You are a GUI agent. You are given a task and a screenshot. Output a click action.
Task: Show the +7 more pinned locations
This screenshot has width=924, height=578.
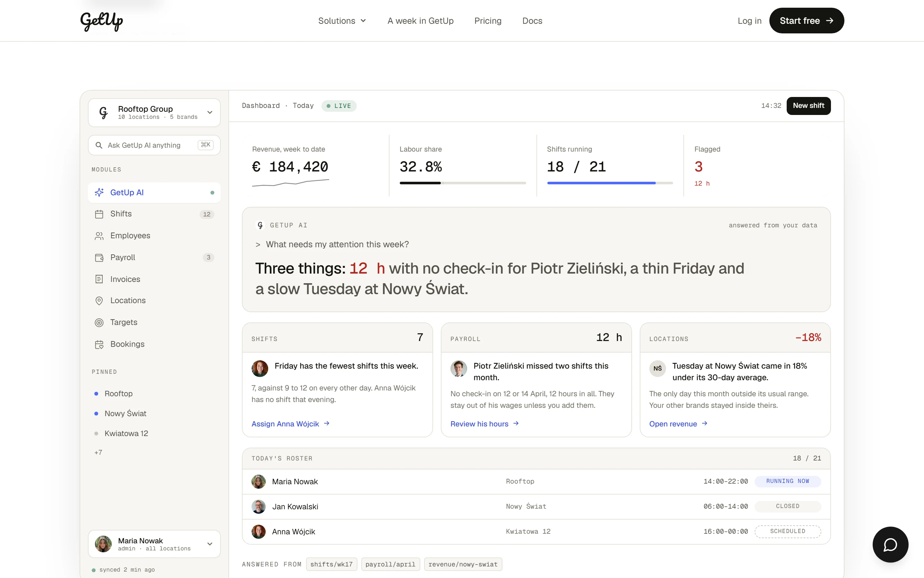(x=98, y=453)
